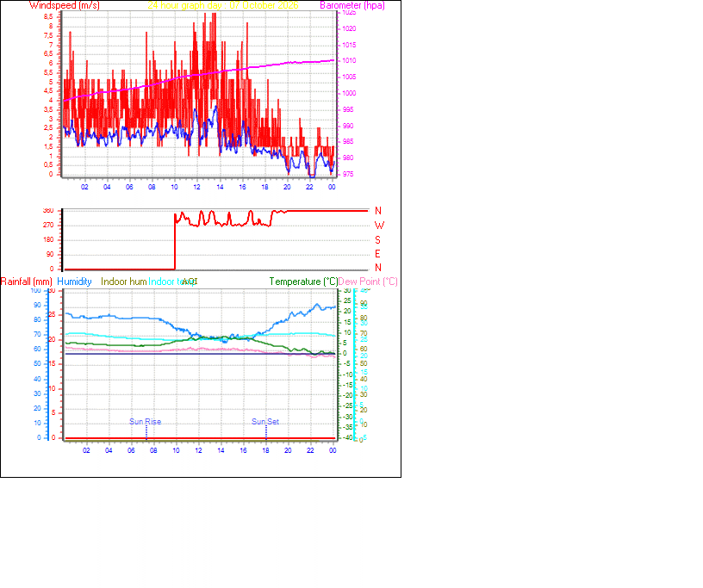Click the "1020" value on the barometer axis
This screenshot has width=703, height=588.
point(349,28)
